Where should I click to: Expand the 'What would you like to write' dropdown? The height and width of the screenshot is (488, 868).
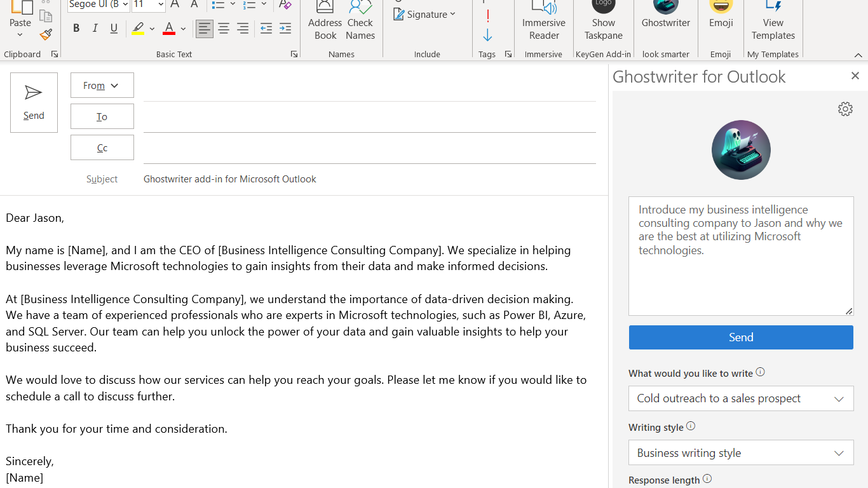(741, 398)
